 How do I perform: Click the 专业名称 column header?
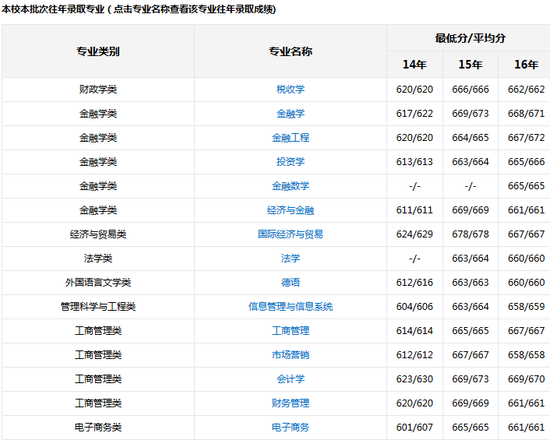[x=290, y=52]
